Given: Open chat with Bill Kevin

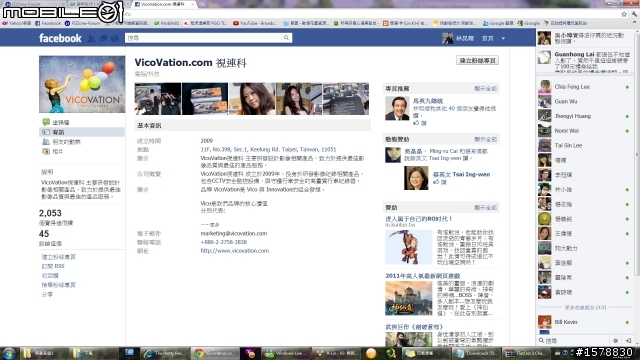Looking at the screenshot, I should (x=584, y=322).
